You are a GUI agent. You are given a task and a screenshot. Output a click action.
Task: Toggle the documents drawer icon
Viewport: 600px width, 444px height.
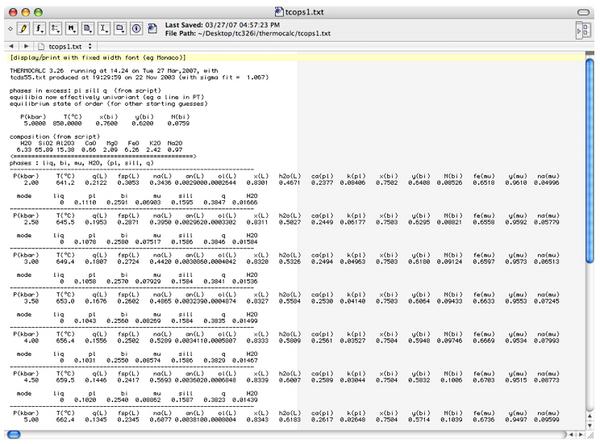coord(583,29)
